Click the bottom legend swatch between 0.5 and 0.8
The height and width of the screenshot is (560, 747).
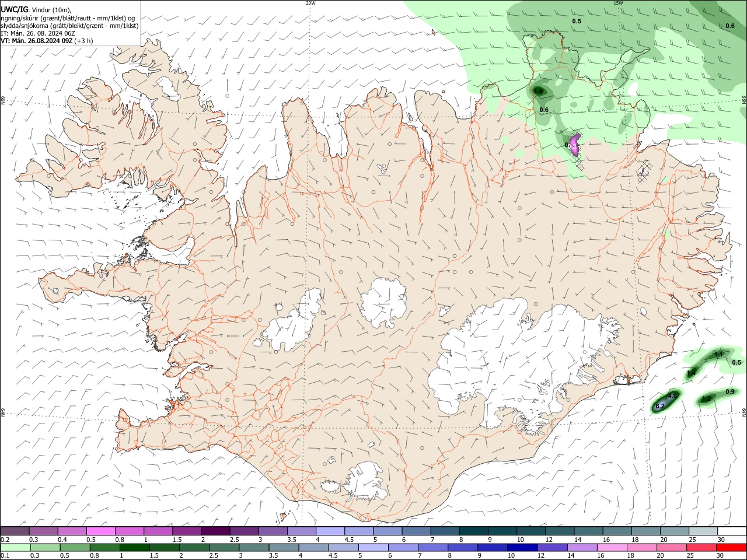pyautogui.click(x=75, y=547)
